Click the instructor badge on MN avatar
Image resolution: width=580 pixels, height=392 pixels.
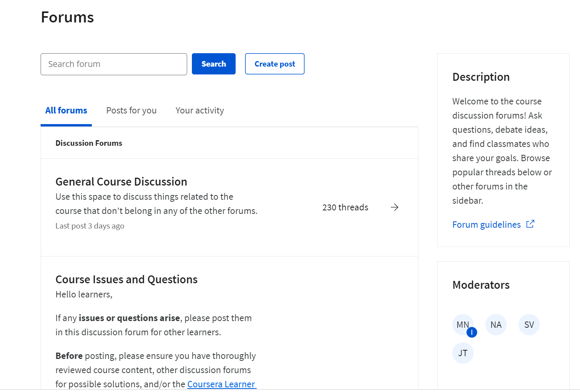click(471, 332)
